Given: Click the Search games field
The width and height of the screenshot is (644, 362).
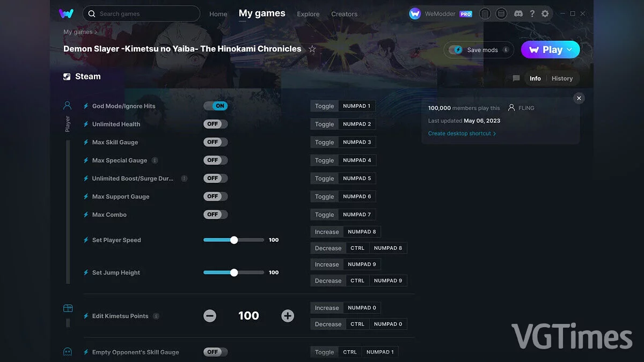Looking at the screenshot, I should tap(142, 14).
